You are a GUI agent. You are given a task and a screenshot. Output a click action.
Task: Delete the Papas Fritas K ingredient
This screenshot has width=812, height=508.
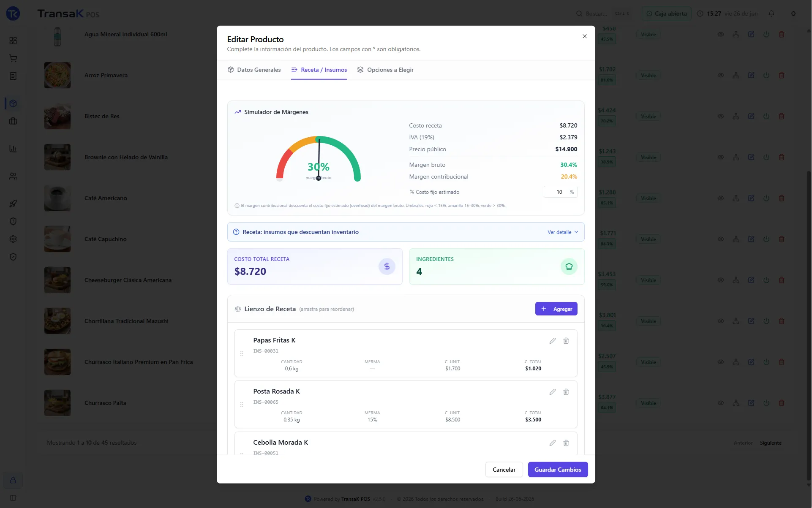click(x=566, y=341)
